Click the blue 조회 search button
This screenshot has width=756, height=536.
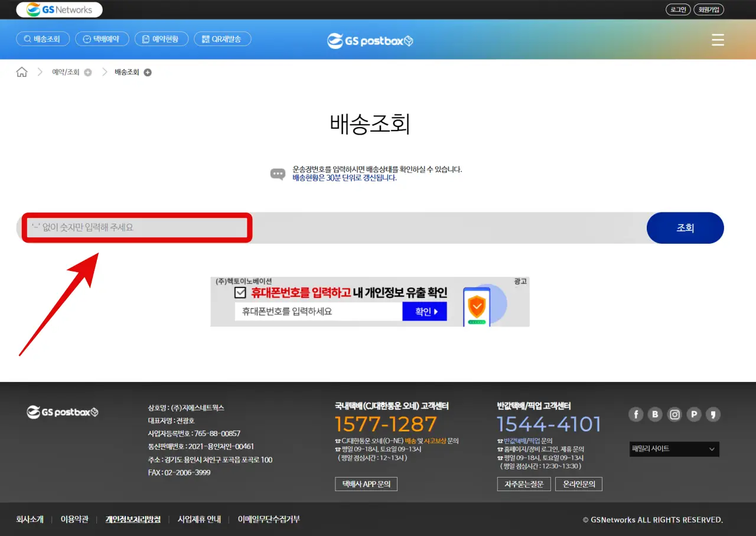(685, 228)
